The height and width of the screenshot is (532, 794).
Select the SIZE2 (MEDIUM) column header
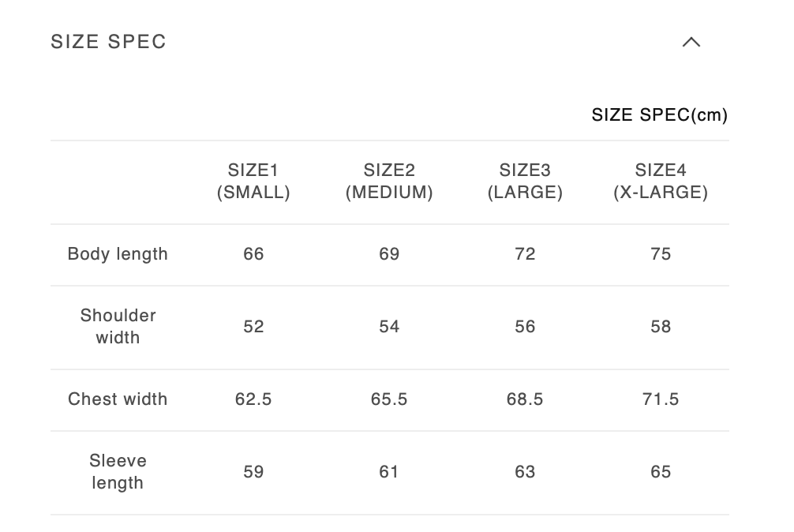coord(389,182)
